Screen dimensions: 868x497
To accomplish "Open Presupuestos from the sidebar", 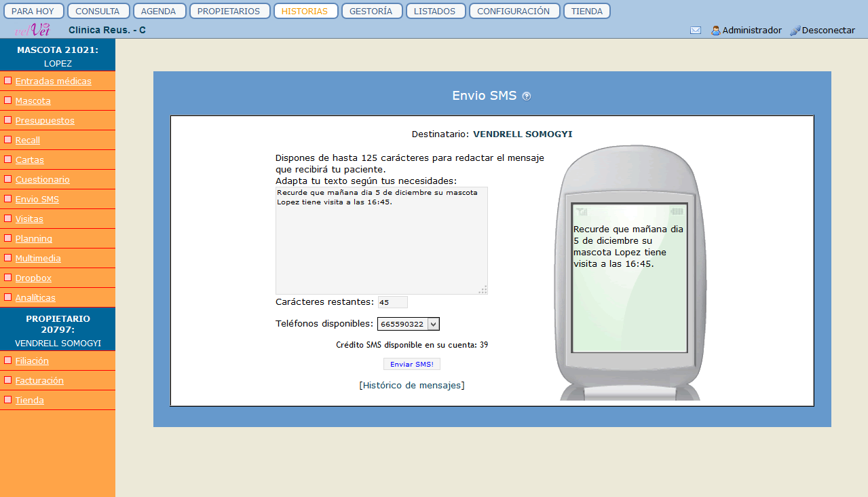I will pos(45,121).
